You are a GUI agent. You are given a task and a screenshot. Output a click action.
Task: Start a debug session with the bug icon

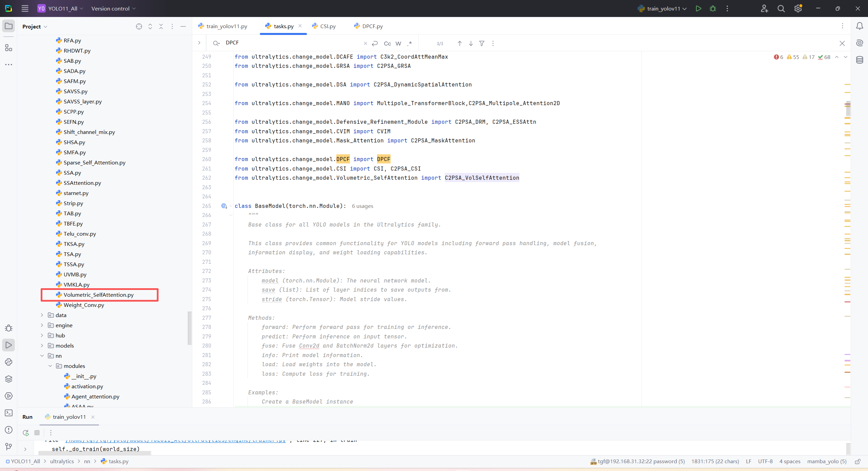713,8
